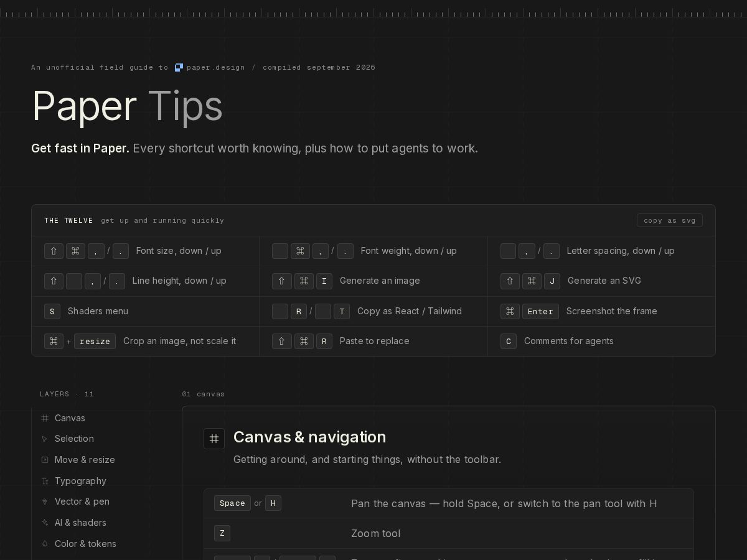The width and height of the screenshot is (747, 560).
Task: Click the 'Generate an image' text
Action: point(380,281)
